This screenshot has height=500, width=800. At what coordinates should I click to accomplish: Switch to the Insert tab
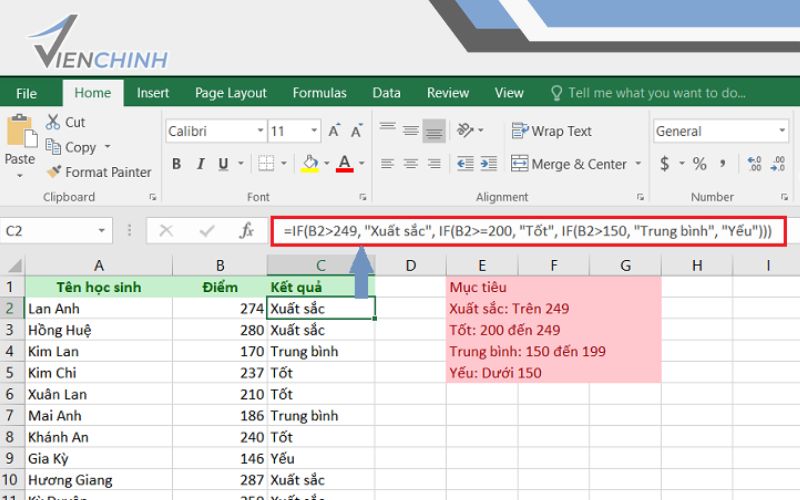pos(153,93)
